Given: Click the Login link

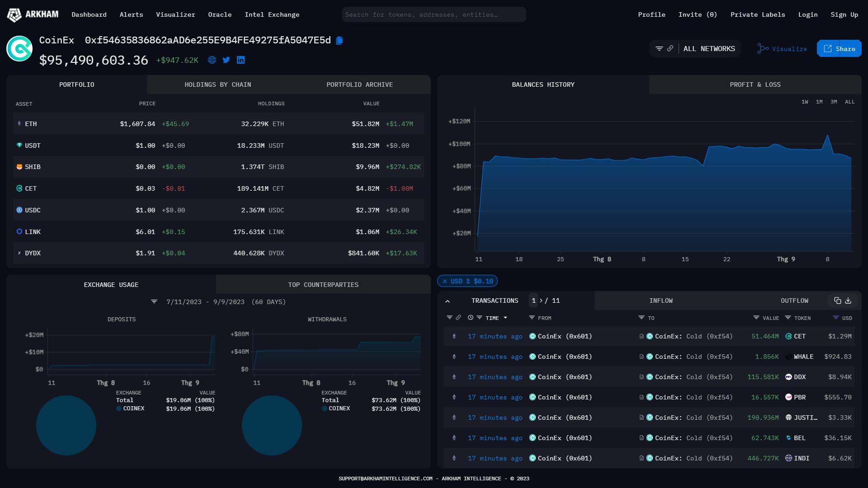Looking at the screenshot, I should click(x=808, y=15).
